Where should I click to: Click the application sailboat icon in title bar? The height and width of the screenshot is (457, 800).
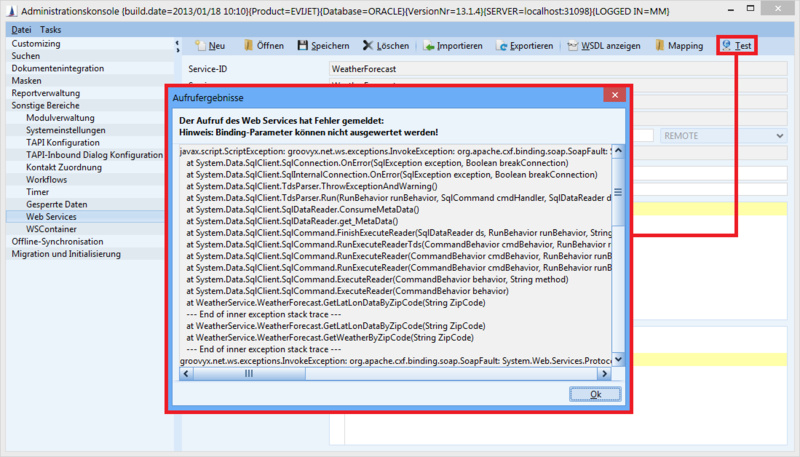click(11, 11)
